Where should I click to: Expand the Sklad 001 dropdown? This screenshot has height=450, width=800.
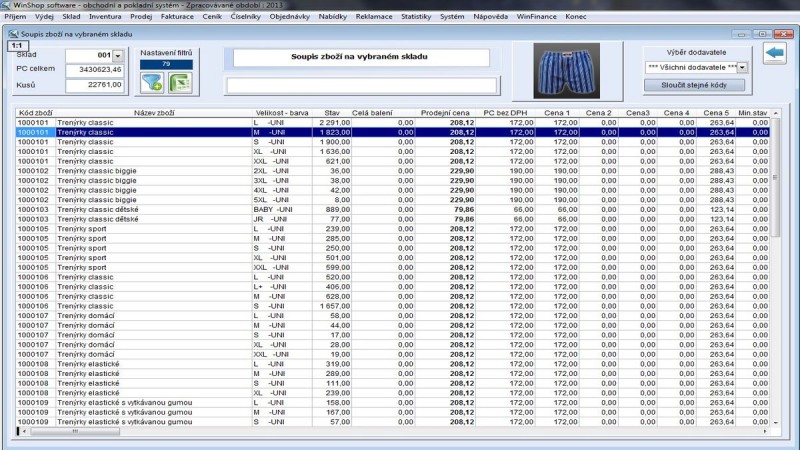117,56
